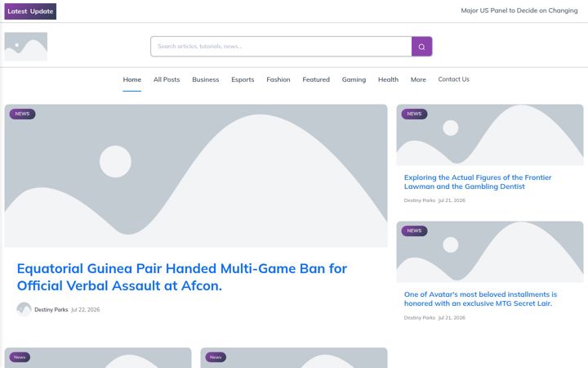Open Exploring the Actual Figures of the Frontier article
The width and height of the screenshot is (588, 368).
478,182
